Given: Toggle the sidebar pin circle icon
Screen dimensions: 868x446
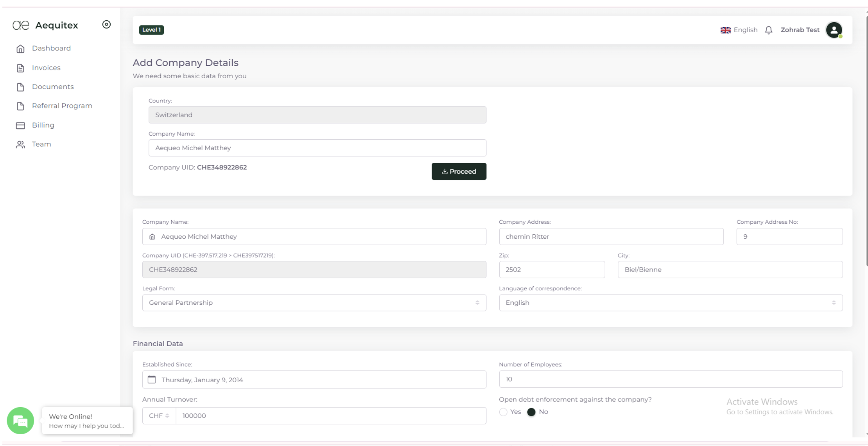Looking at the screenshot, I should tap(106, 25).
